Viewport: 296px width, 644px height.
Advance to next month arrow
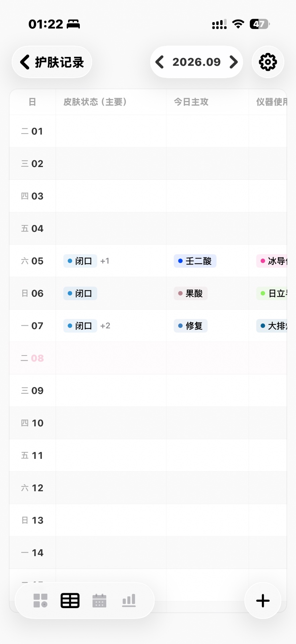tap(233, 62)
